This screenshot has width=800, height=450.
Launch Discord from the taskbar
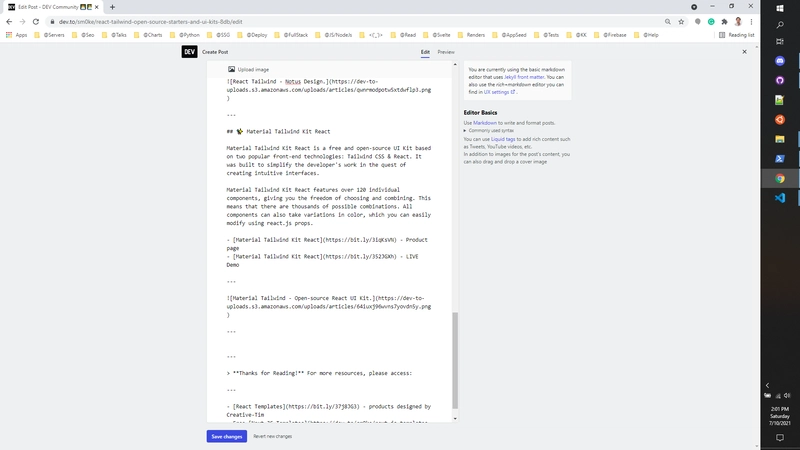click(x=780, y=61)
